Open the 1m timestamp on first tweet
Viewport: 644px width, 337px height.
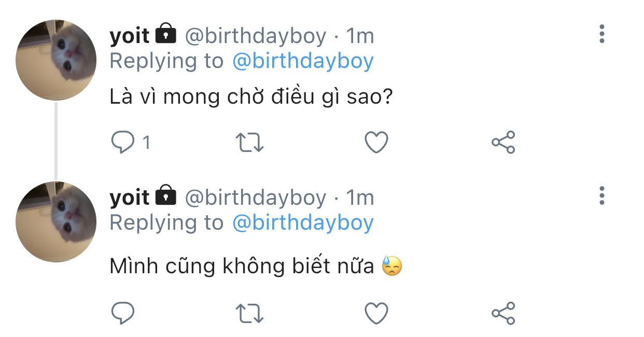360,36
